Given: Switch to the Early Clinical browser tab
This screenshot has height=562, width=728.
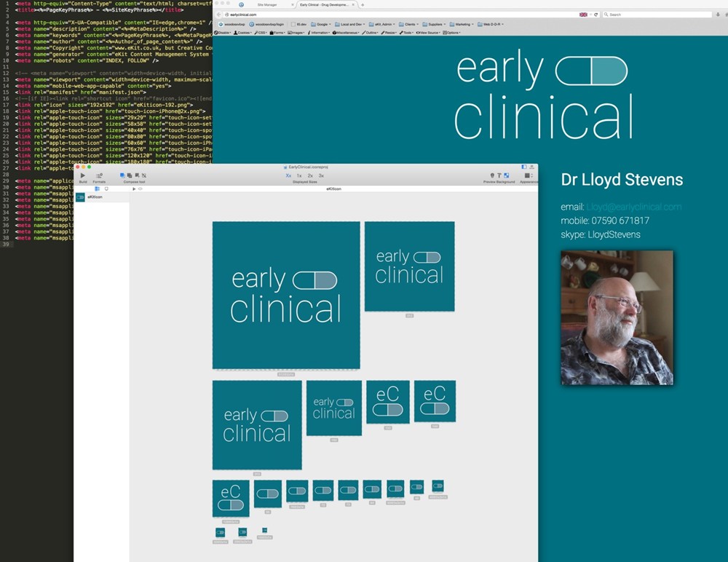Looking at the screenshot, I should coord(324,4).
